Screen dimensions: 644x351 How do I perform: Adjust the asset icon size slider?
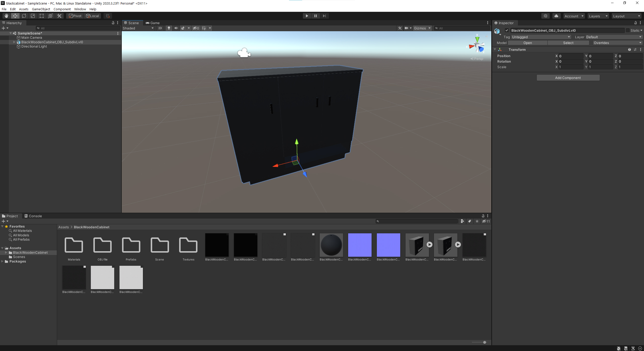pyautogui.click(x=484, y=342)
